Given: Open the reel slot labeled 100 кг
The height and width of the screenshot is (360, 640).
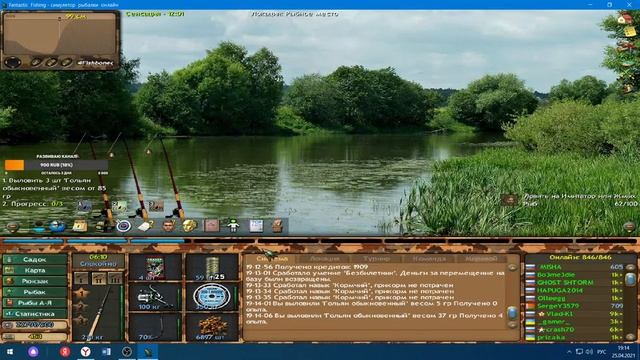Looking at the screenshot, I should tap(155, 297).
